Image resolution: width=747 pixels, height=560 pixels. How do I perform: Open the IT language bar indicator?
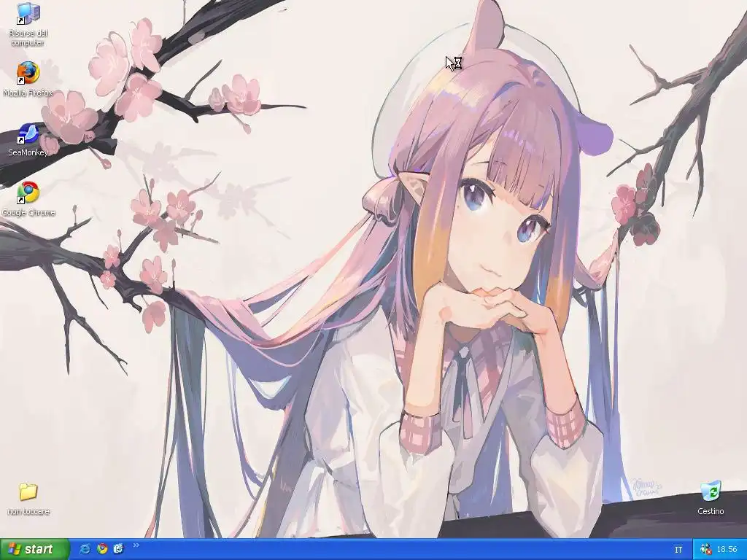[x=678, y=550]
